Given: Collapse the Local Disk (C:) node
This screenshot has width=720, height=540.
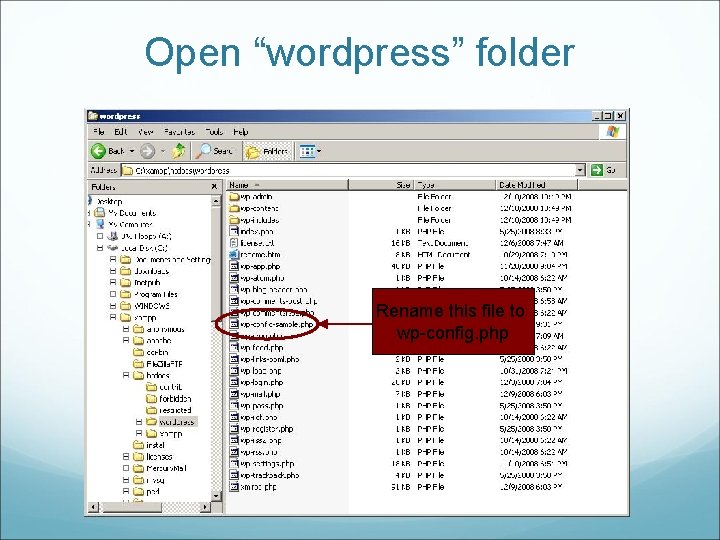Looking at the screenshot, I should [x=100, y=248].
